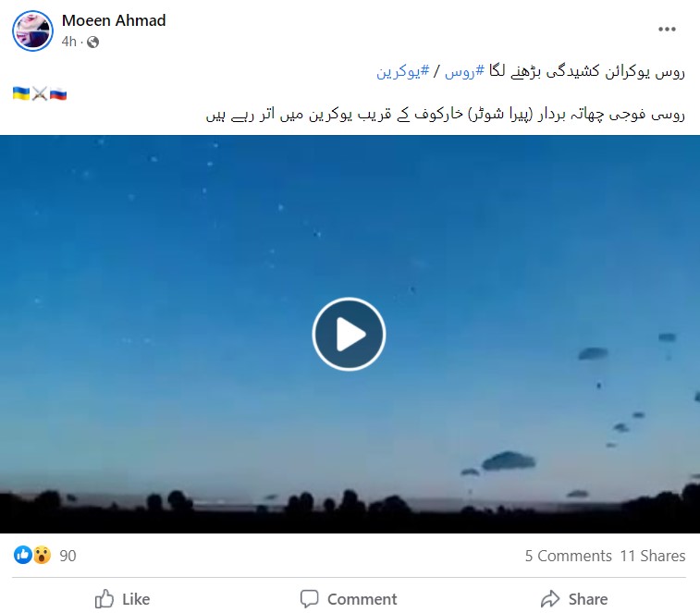Comment on the post

(x=349, y=599)
